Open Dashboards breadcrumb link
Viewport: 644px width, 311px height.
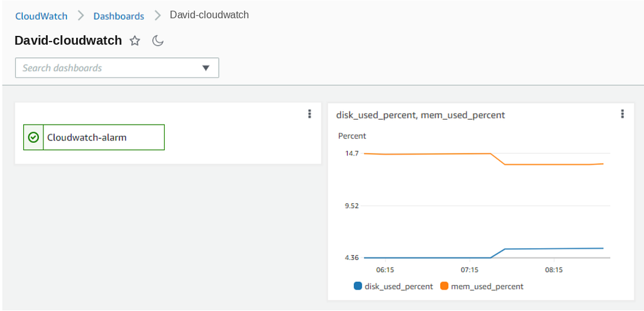119,16
